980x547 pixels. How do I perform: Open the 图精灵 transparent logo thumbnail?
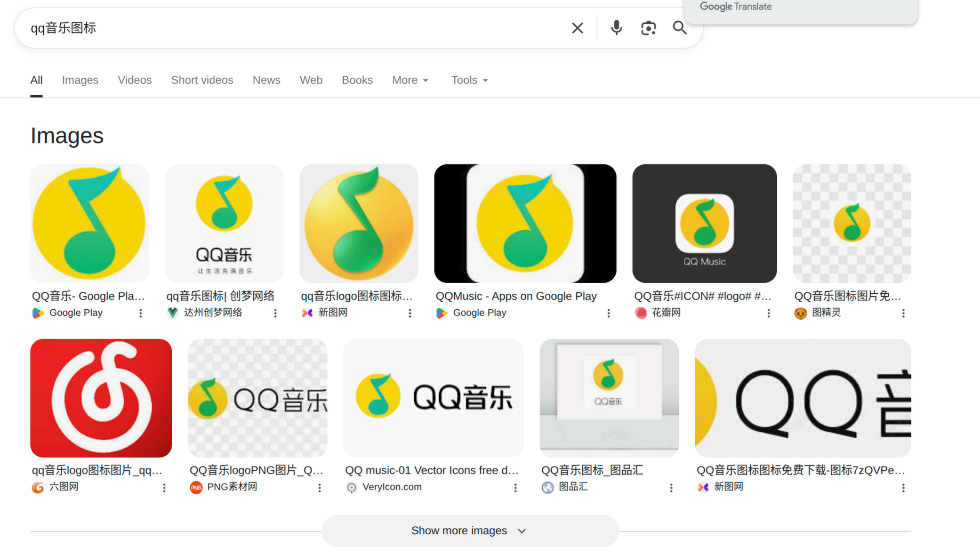(852, 223)
